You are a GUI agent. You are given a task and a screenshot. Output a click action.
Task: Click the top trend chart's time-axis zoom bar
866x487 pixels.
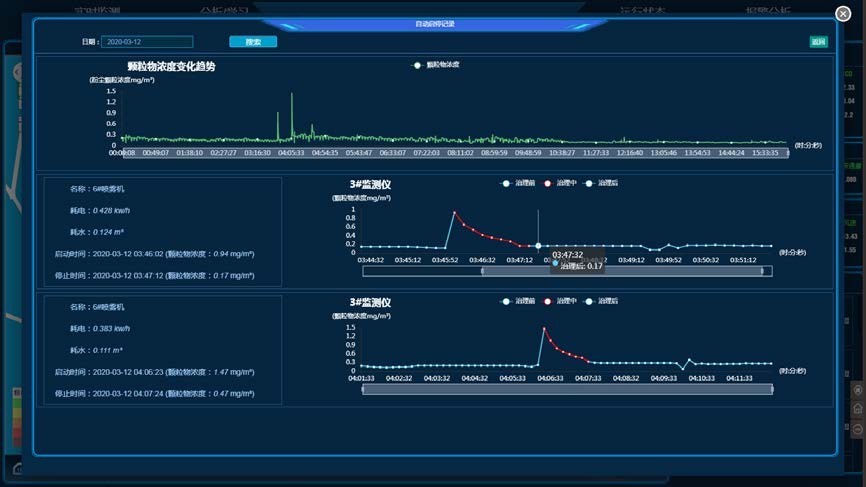point(450,153)
